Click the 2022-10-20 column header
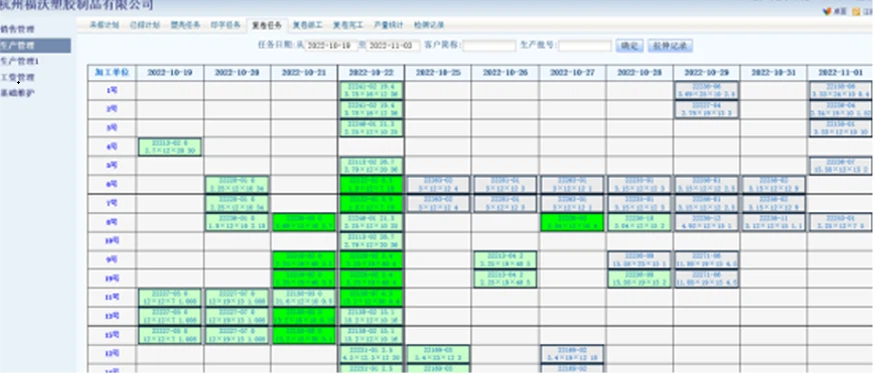 (237, 73)
